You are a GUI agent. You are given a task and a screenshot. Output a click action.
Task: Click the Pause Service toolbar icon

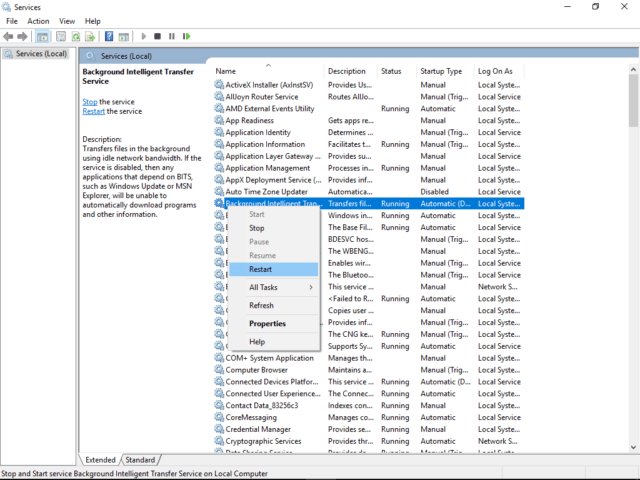click(x=172, y=36)
